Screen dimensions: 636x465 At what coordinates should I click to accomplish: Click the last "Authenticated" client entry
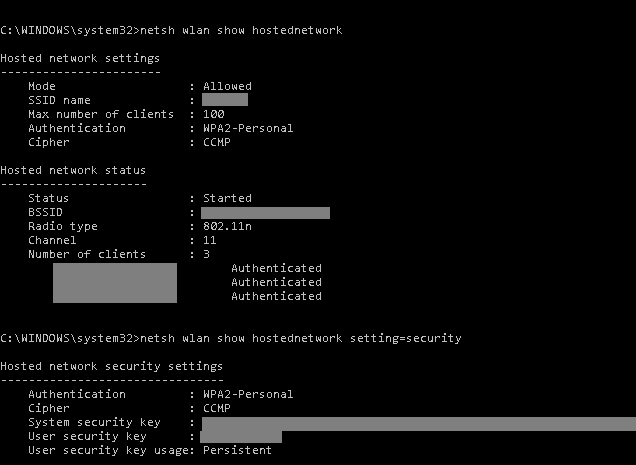click(276, 296)
